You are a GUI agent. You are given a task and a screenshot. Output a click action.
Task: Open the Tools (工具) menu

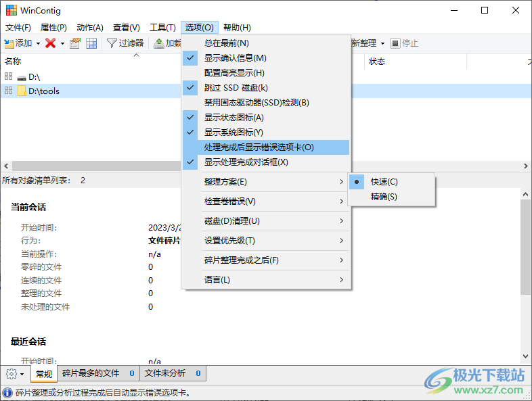(x=163, y=28)
